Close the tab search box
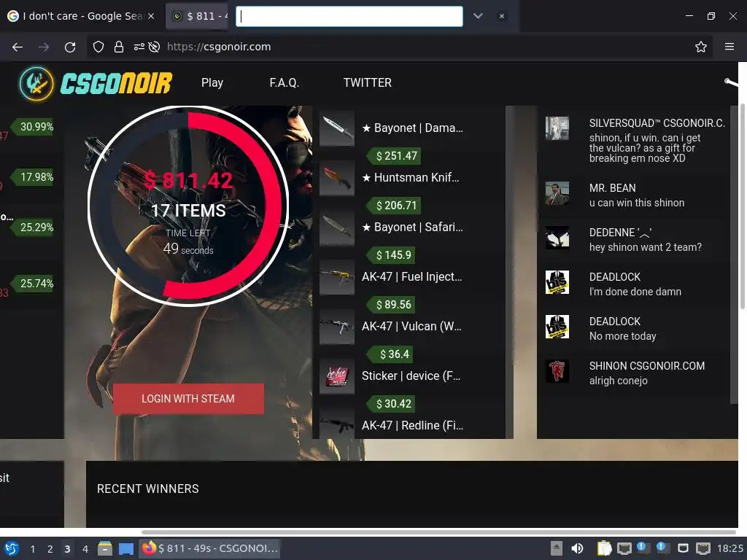Viewport: 747px width, 560px height. click(x=502, y=16)
